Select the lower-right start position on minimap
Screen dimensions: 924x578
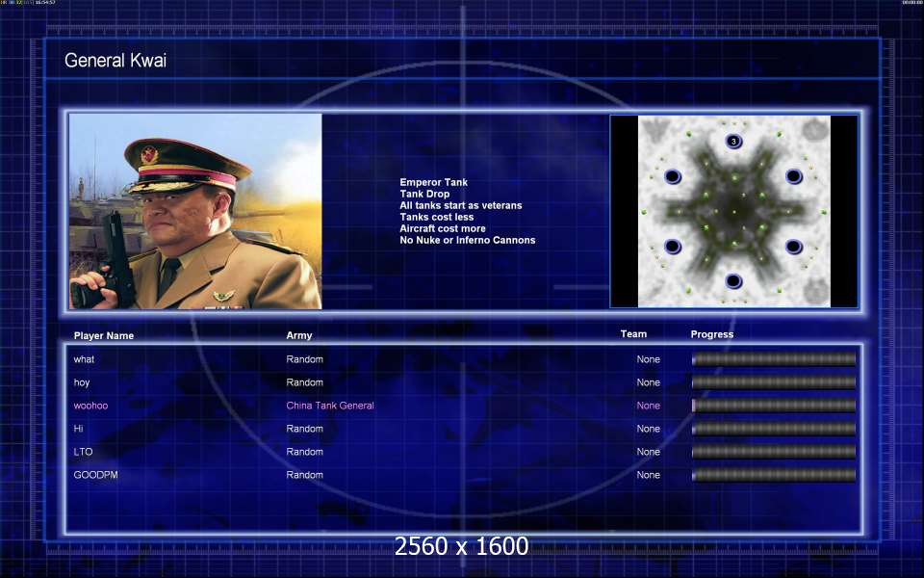(794, 246)
